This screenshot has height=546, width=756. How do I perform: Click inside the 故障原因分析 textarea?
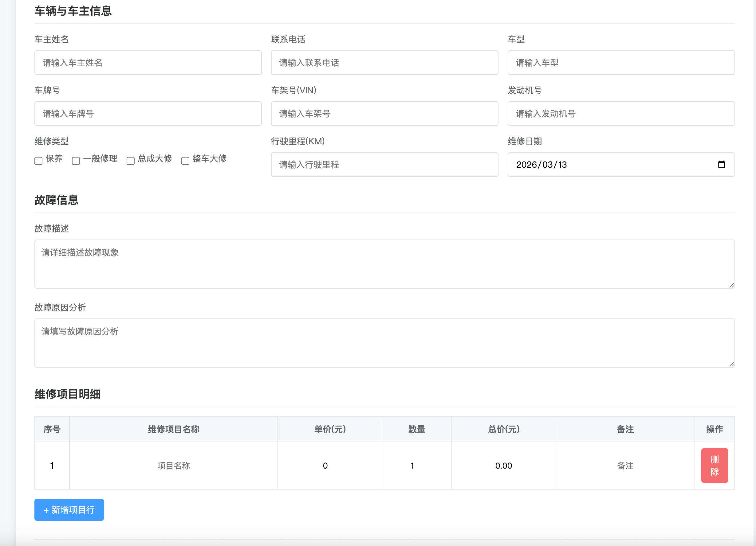point(383,343)
